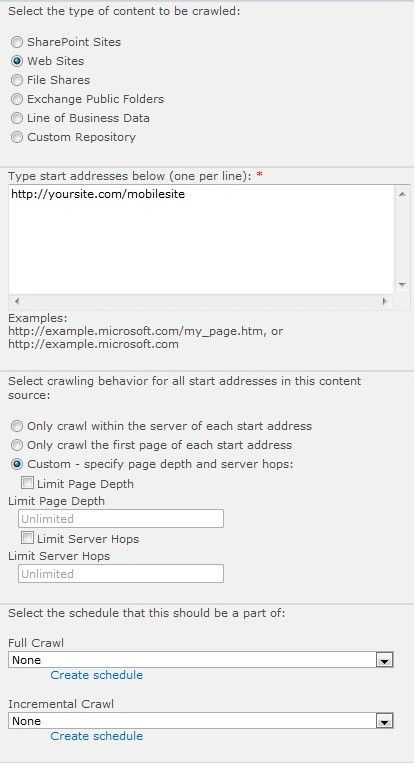The height and width of the screenshot is (764, 416).
Task: Select Custom page depth and server hops
Action: [x=17, y=464]
